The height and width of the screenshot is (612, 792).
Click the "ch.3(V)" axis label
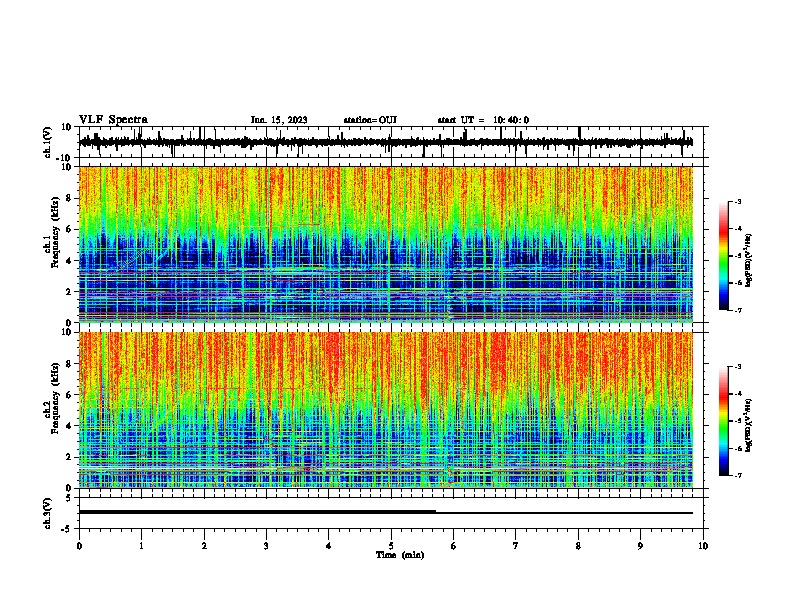pos(48,514)
